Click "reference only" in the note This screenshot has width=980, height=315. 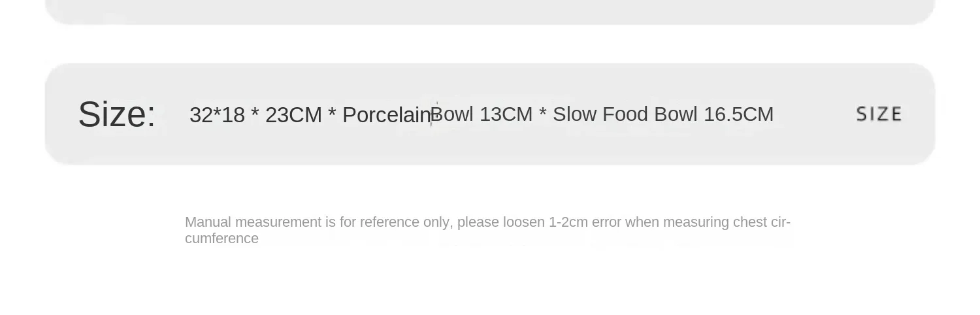tap(404, 222)
